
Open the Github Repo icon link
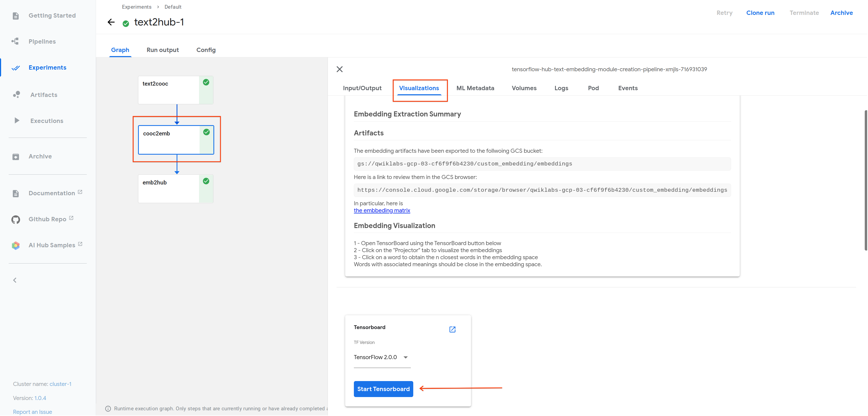click(15, 219)
